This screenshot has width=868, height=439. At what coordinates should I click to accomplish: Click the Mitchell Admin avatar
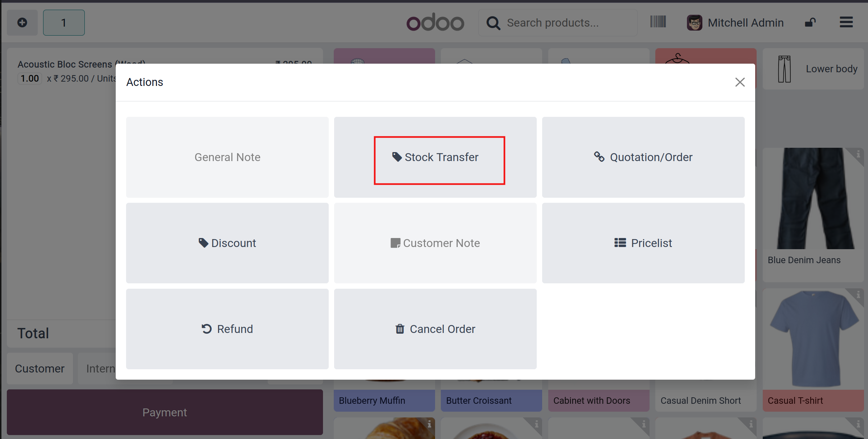click(694, 23)
